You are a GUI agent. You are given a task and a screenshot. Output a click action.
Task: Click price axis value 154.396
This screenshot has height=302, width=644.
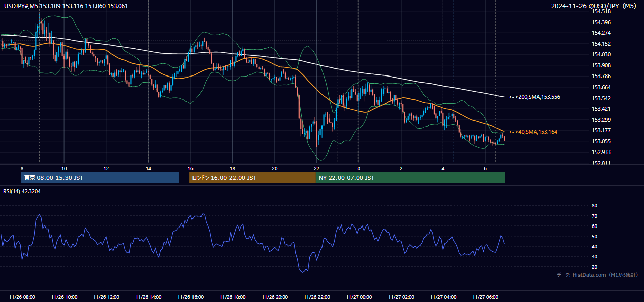[601, 22]
